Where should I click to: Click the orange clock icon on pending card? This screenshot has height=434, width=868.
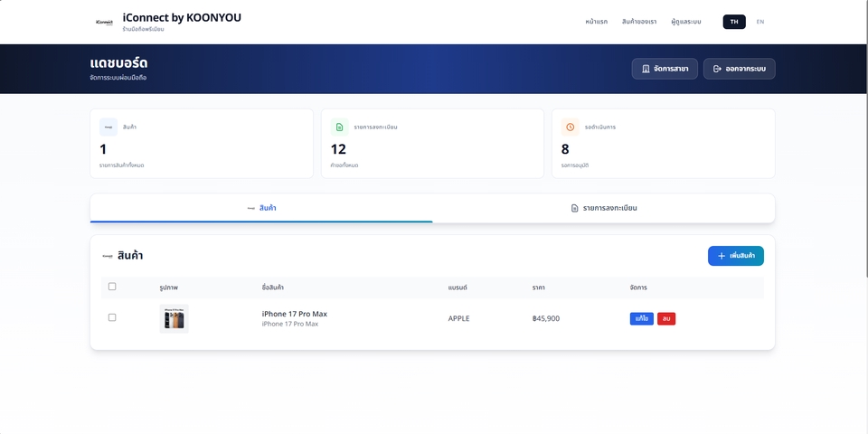click(570, 127)
